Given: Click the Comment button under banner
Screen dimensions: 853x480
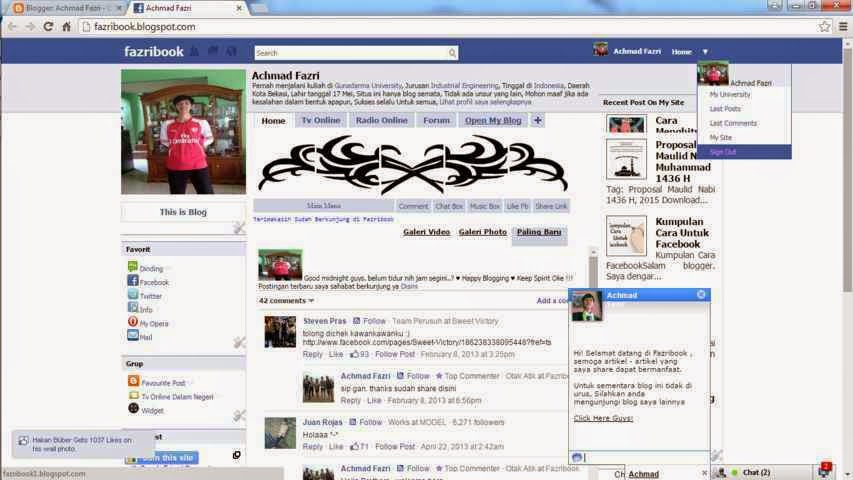Looking at the screenshot, I should pyautogui.click(x=413, y=206).
